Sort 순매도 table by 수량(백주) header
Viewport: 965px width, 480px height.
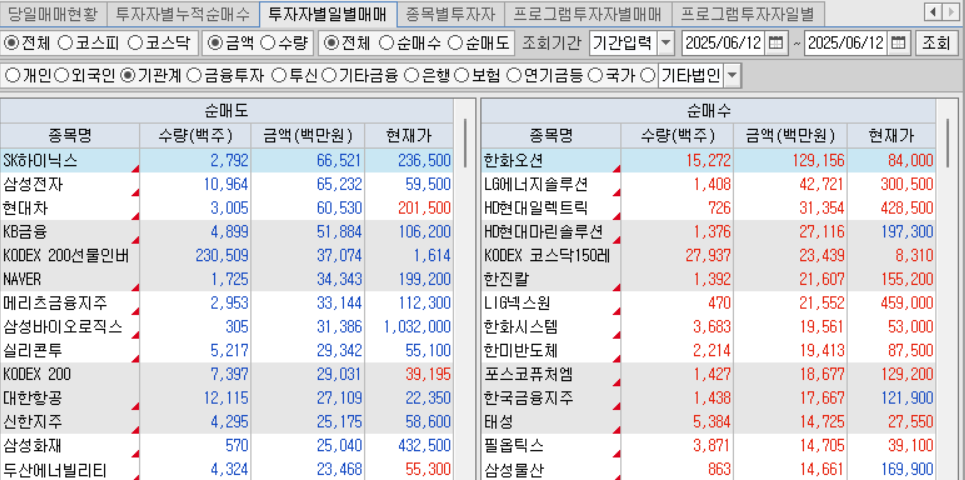pos(195,135)
